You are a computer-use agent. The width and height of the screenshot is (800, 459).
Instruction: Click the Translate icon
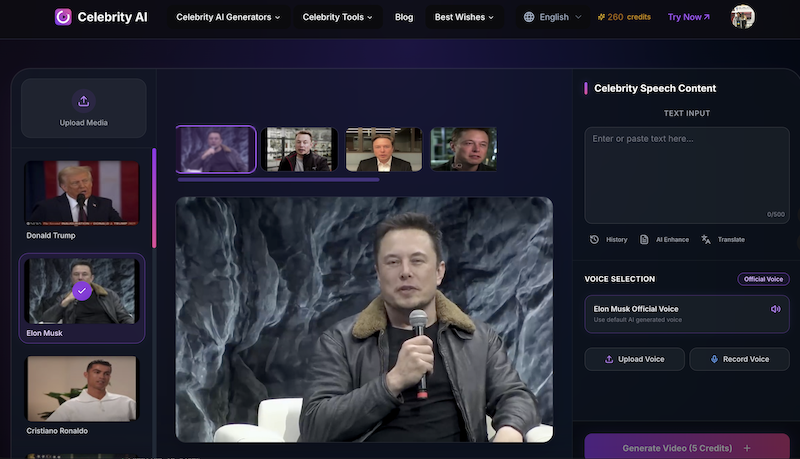tap(706, 239)
